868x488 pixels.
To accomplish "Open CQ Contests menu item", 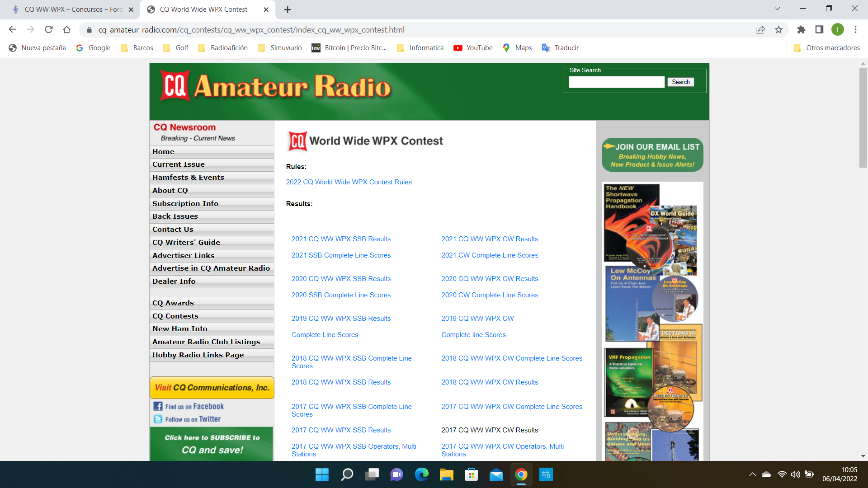I will point(212,316).
